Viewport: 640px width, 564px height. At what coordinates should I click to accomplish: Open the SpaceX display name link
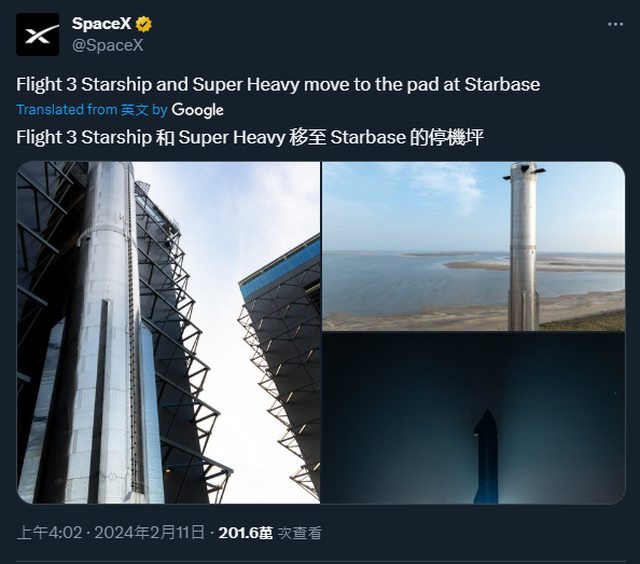tap(101, 24)
